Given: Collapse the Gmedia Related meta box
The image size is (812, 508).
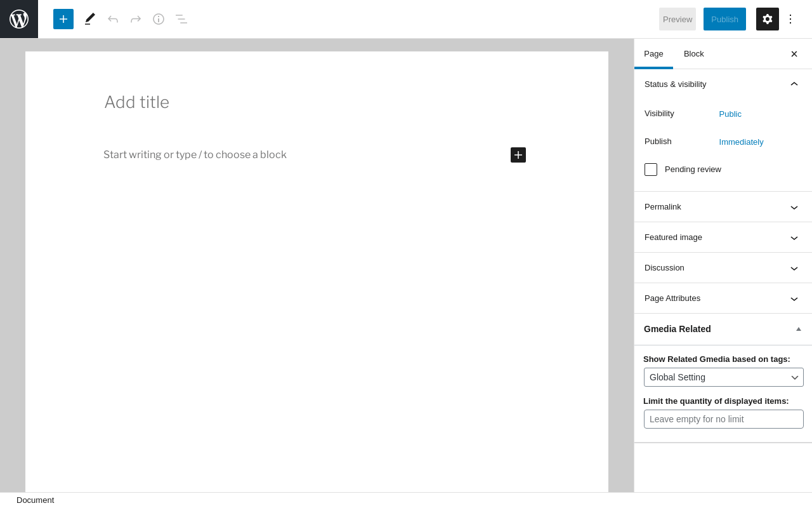Looking at the screenshot, I should click(799, 329).
